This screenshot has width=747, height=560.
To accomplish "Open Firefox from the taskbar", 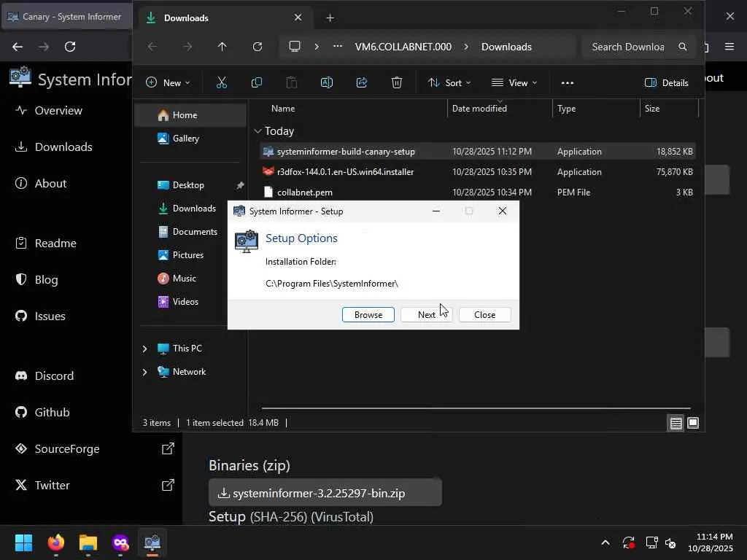I will coord(56,542).
